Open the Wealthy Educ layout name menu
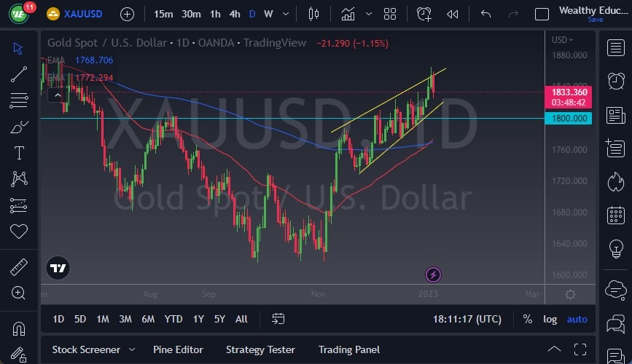 pos(593,10)
